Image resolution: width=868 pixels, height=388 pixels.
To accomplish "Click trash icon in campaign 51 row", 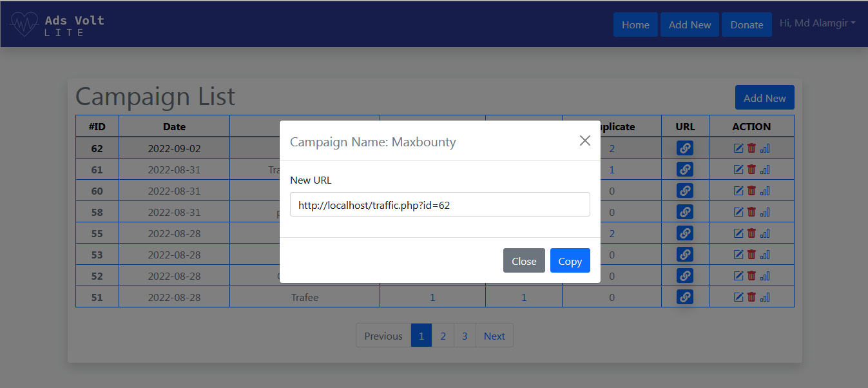I will pos(751,297).
